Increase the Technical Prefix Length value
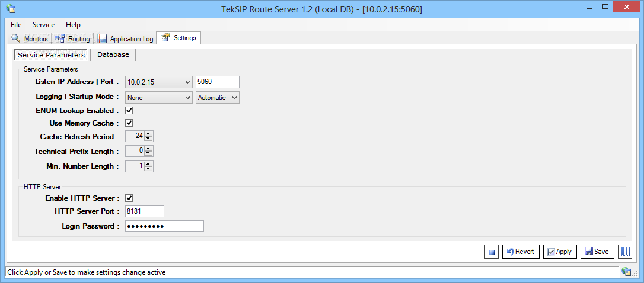Screen dimensions: 644x283 148,149
